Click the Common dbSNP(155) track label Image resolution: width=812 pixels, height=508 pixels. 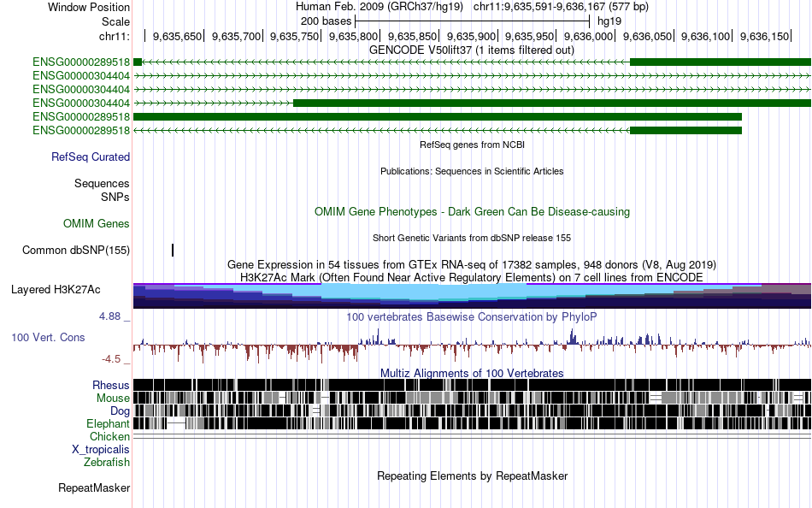click(x=76, y=251)
